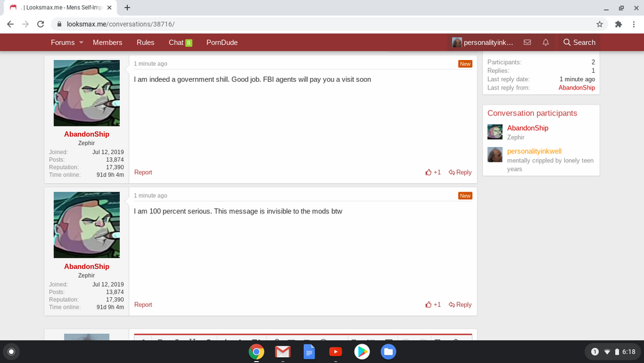Open the Files app from shelf

tap(388, 351)
